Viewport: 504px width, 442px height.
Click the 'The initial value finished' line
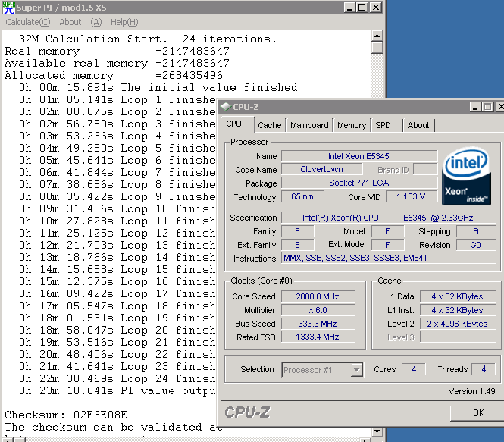pos(158,87)
